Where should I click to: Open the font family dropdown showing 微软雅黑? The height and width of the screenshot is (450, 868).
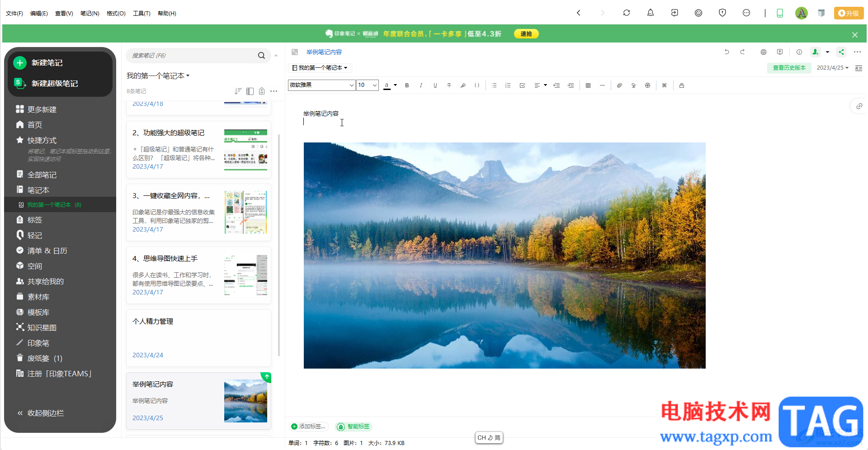(x=321, y=85)
